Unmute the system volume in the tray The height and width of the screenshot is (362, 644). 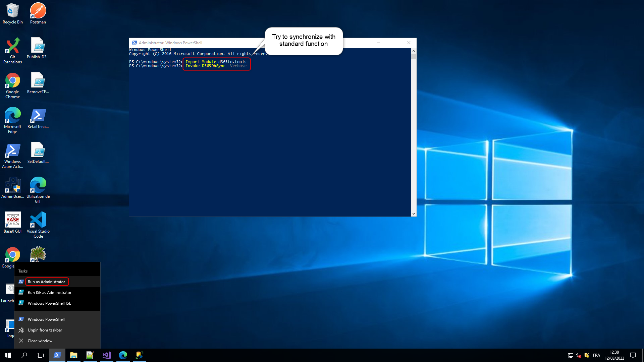[x=578, y=355]
